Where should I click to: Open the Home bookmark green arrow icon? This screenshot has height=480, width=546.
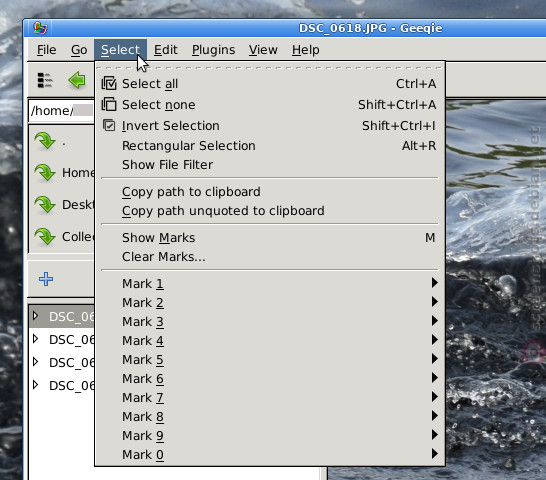tap(45, 172)
